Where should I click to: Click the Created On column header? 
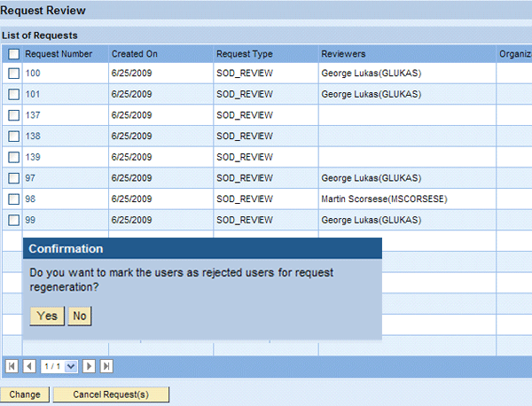pos(134,54)
